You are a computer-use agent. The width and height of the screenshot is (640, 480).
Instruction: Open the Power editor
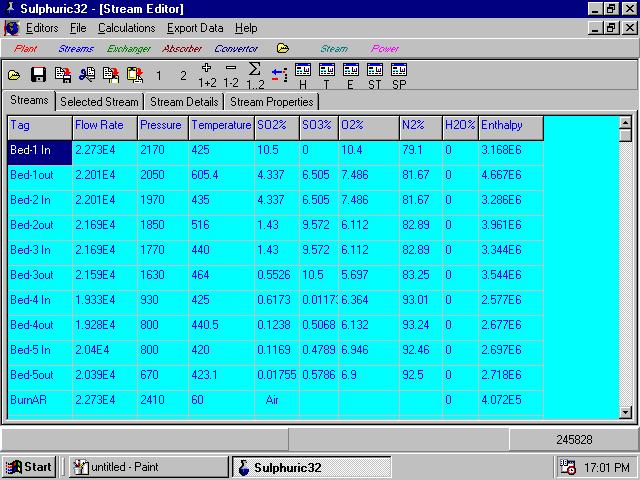coord(384,49)
